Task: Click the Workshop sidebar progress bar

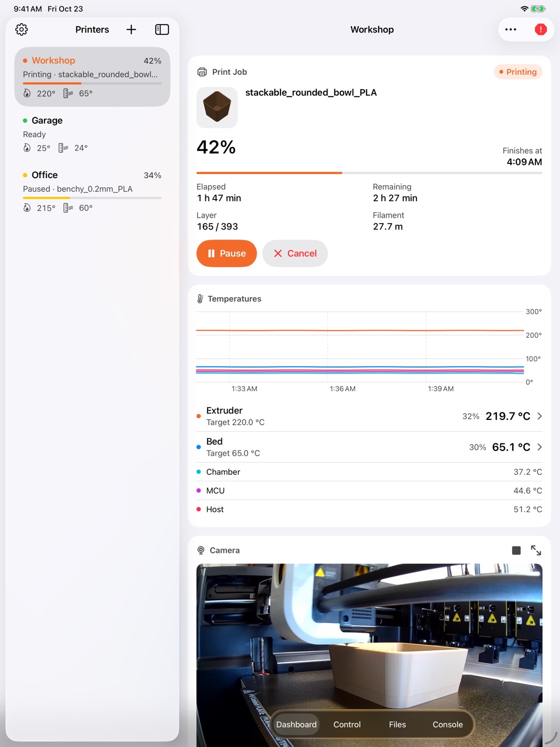Action: coord(92,83)
